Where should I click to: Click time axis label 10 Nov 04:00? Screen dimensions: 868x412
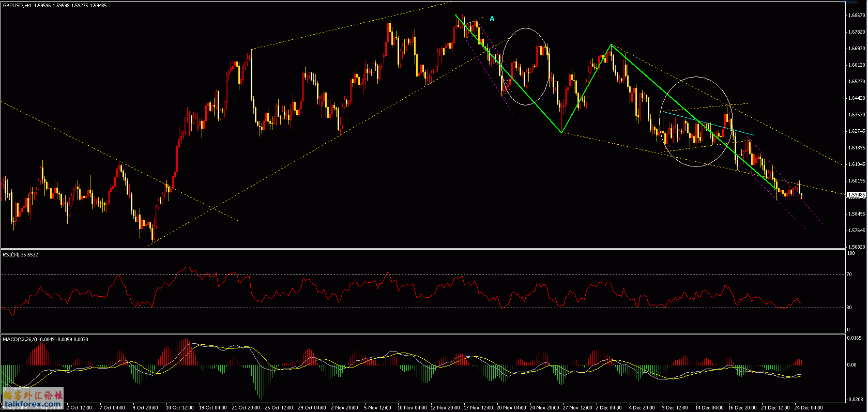(413, 408)
